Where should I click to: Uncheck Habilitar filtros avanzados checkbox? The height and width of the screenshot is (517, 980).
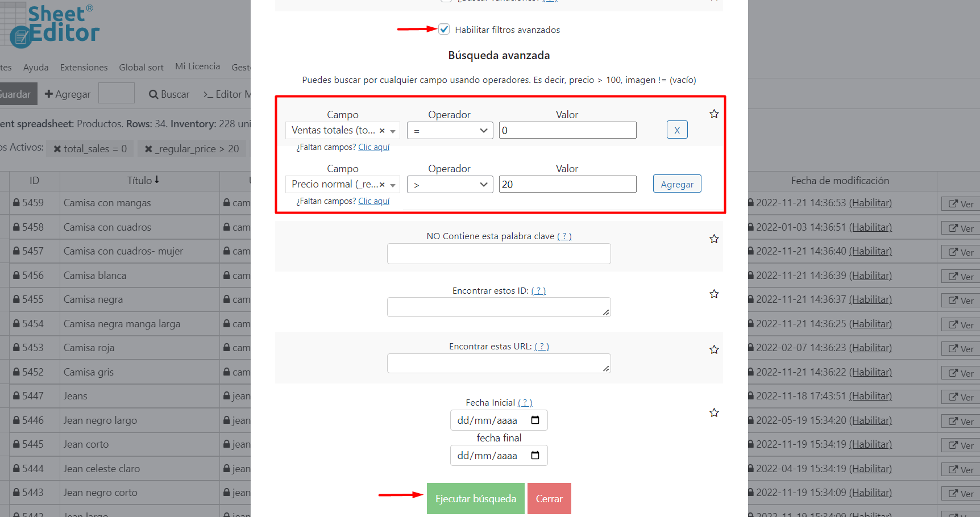(x=444, y=30)
